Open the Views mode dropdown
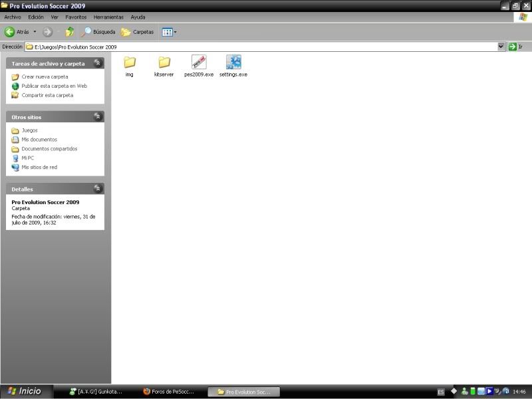The image size is (532, 399). point(170,32)
